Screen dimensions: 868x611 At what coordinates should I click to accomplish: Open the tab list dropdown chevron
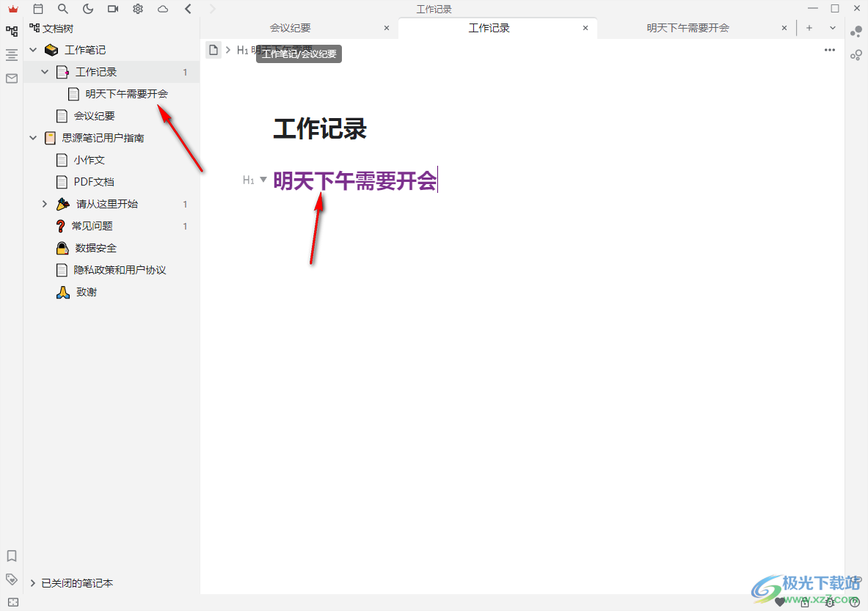pyautogui.click(x=833, y=28)
